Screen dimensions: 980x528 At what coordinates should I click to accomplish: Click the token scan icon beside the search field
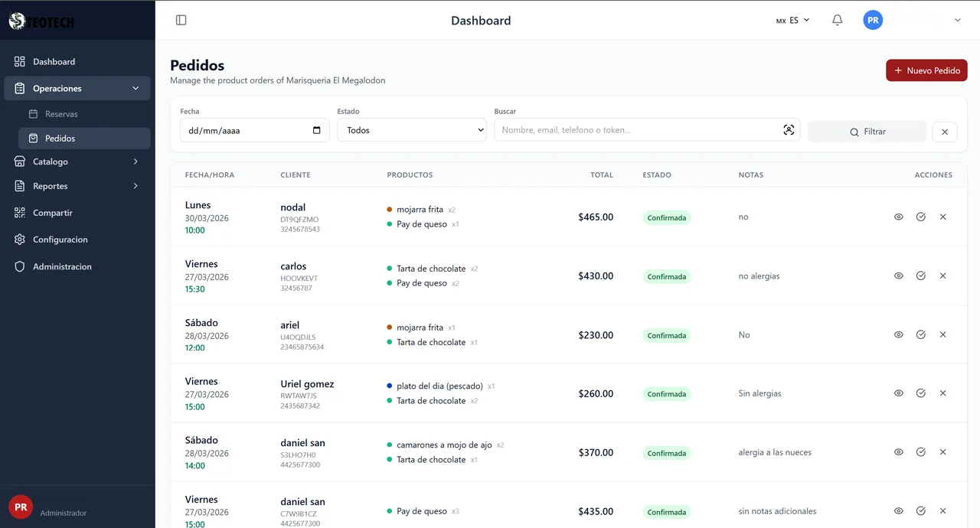789,130
